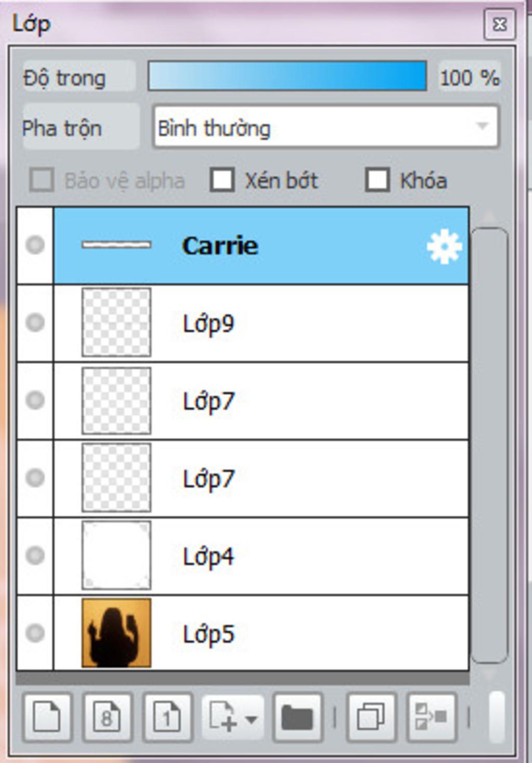
Task: Create a new layer folder
Action: pos(298,717)
